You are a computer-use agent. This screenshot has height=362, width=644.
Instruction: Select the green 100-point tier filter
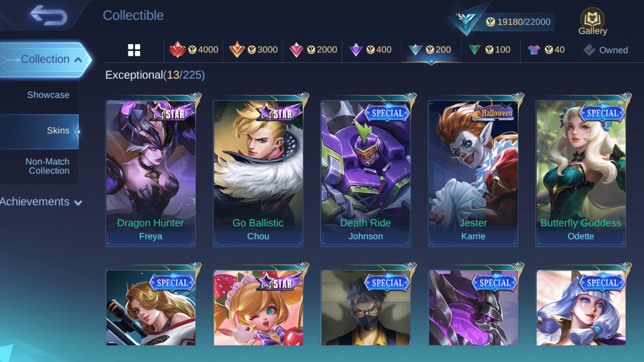490,50
